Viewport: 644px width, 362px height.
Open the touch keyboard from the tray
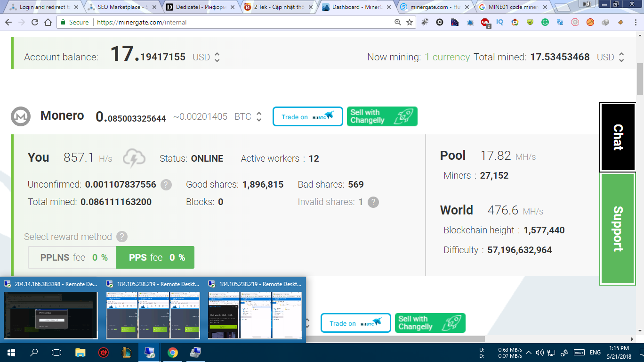(579, 353)
